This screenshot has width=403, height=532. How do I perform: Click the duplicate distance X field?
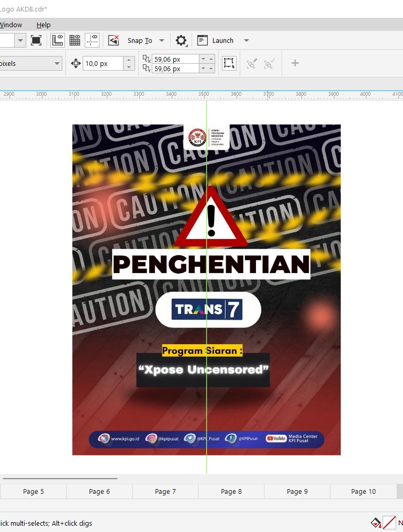click(x=175, y=59)
